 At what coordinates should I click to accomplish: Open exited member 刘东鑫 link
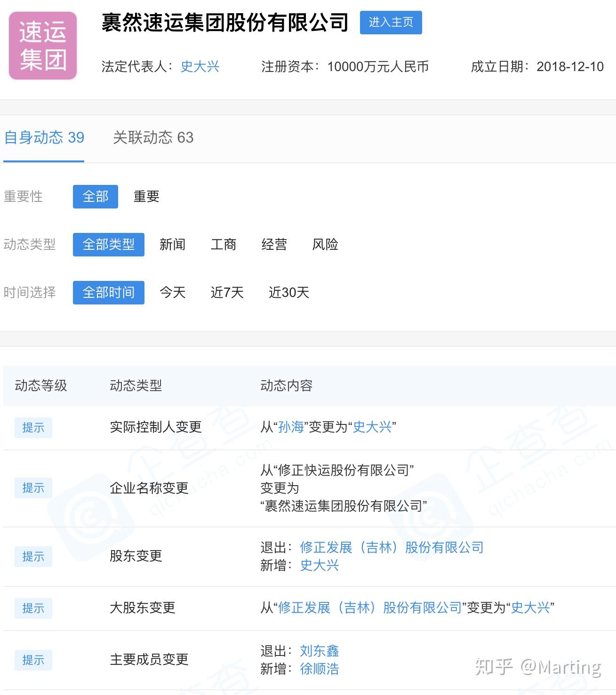320,651
